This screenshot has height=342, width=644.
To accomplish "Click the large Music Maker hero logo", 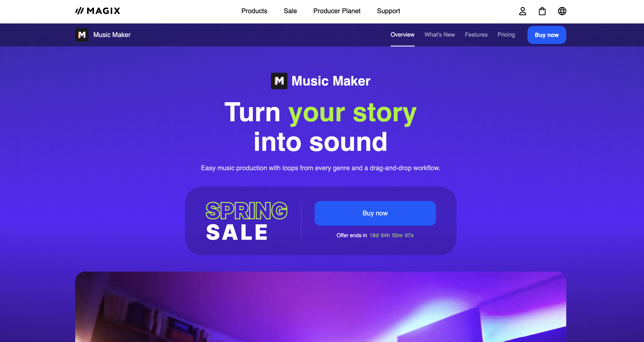I will [321, 81].
